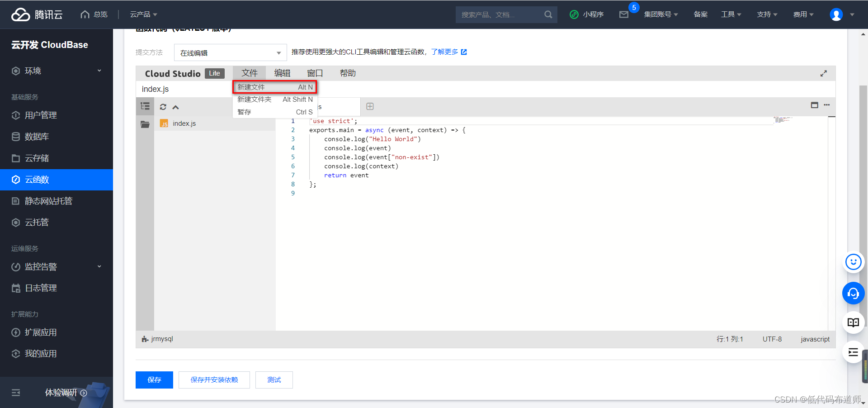Select 新建文件夹 from the file menu
This screenshot has width=868, height=408.
click(254, 99)
